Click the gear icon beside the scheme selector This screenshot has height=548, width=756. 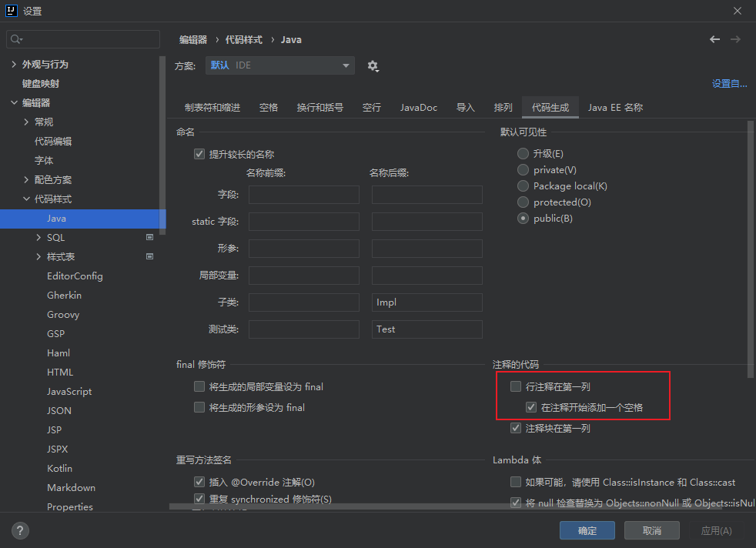coord(373,66)
